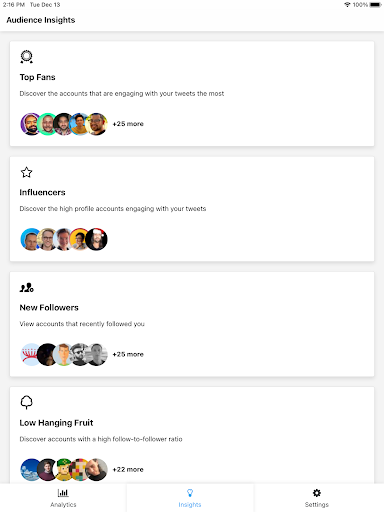Open '+22 more' in Low Hanging Fruit
384x512 pixels.
128,470
